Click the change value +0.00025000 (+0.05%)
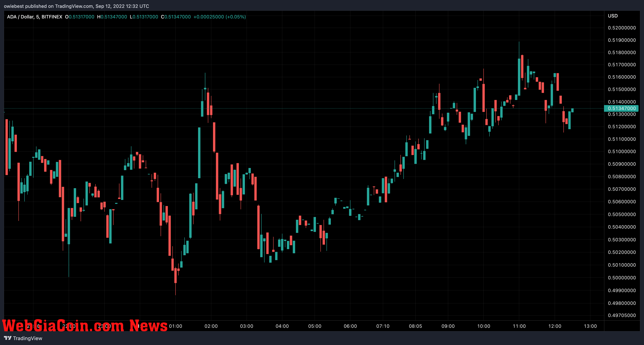This screenshot has height=345, width=644. click(x=219, y=17)
